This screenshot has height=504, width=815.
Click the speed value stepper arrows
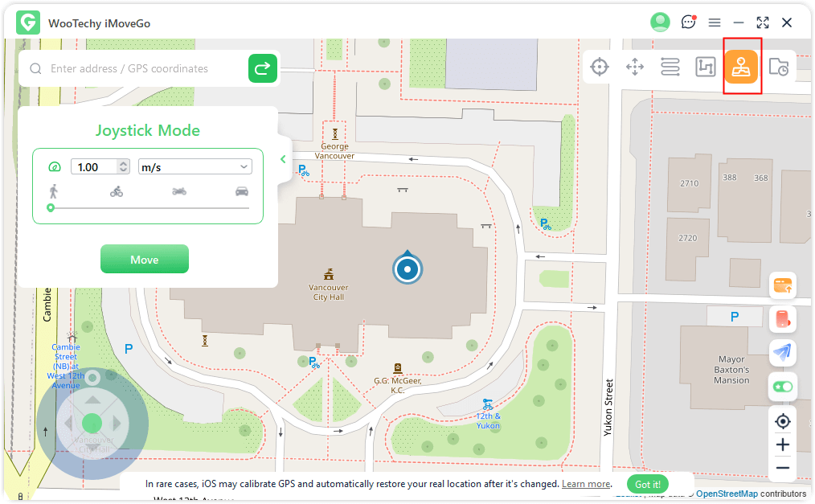tap(123, 166)
